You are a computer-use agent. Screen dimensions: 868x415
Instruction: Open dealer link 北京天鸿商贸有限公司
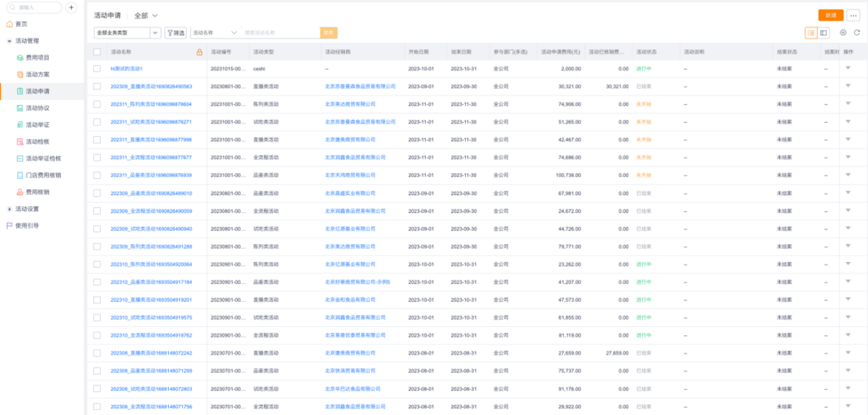(350, 175)
